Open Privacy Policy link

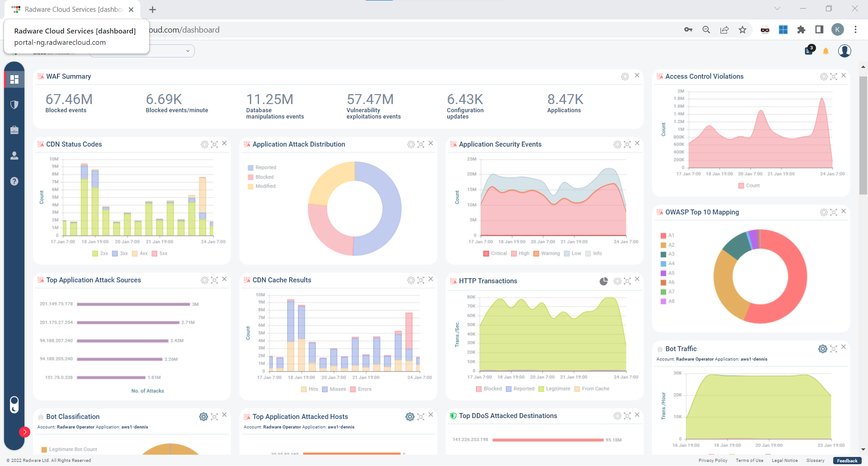click(x=713, y=461)
